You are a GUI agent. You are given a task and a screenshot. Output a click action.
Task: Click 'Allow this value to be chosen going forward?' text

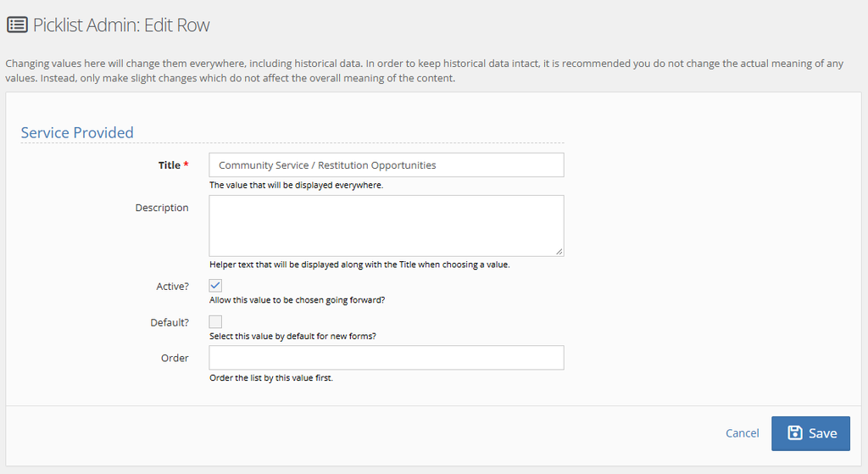(298, 300)
